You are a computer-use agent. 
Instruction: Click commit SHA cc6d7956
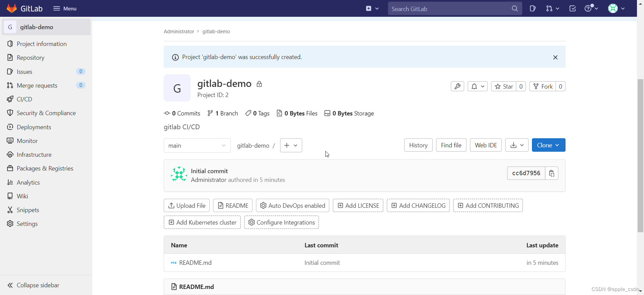tap(526, 173)
